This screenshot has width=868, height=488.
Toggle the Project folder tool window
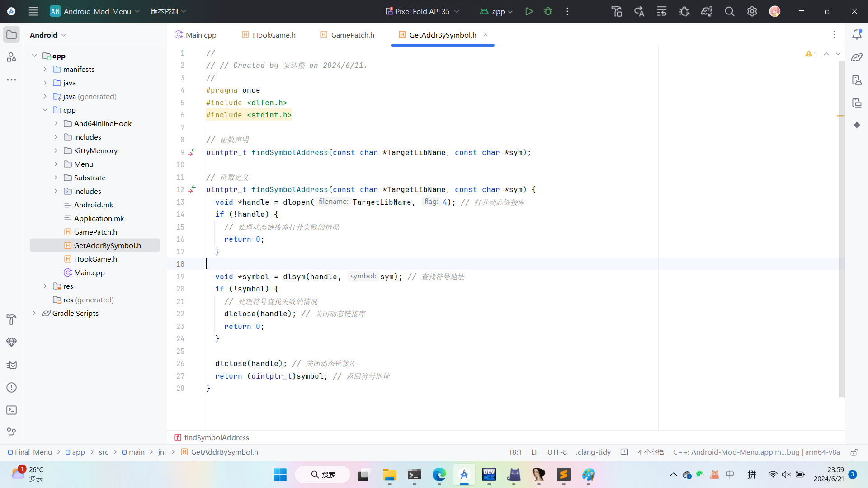(12, 35)
